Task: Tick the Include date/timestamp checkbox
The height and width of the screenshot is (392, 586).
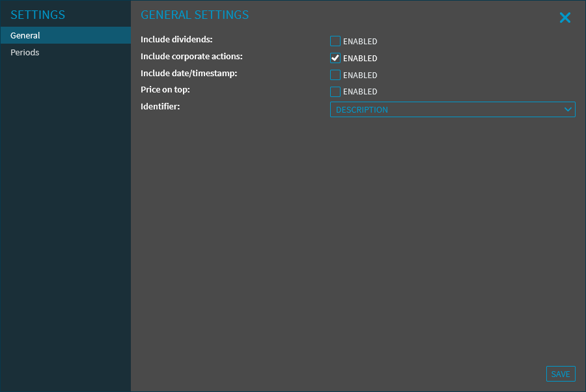Action: (335, 75)
